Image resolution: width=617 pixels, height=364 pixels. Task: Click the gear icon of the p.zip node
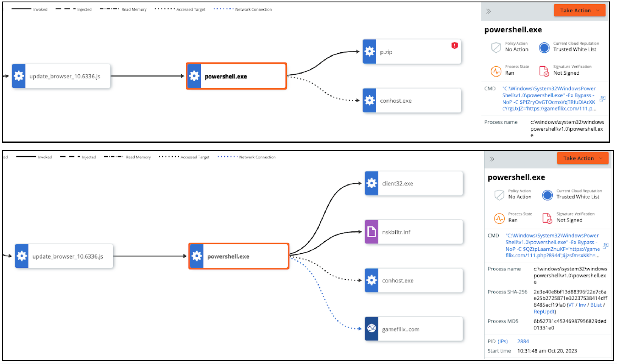[369, 52]
